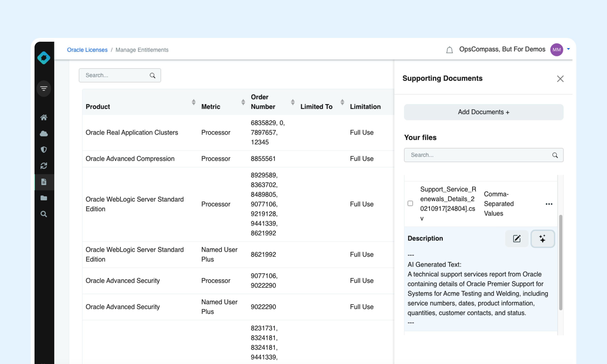Close the Supporting Documents panel

click(x=560, y=79)
